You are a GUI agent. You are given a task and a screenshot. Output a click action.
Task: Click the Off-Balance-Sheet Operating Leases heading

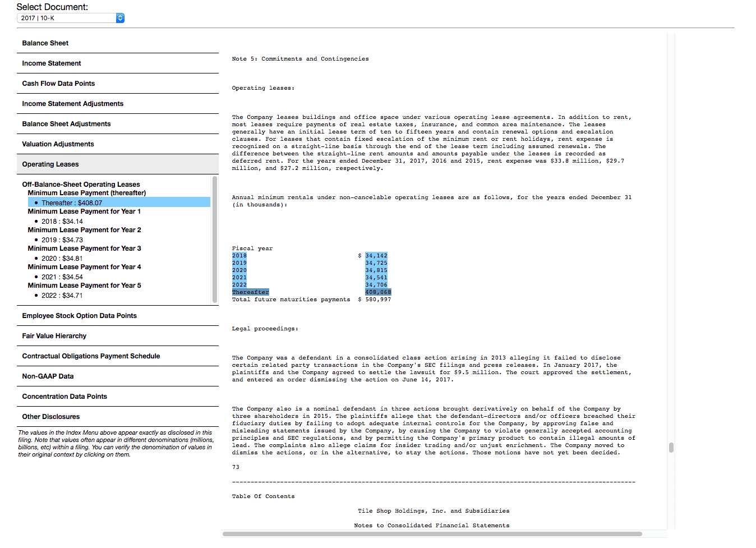point(81,185)
